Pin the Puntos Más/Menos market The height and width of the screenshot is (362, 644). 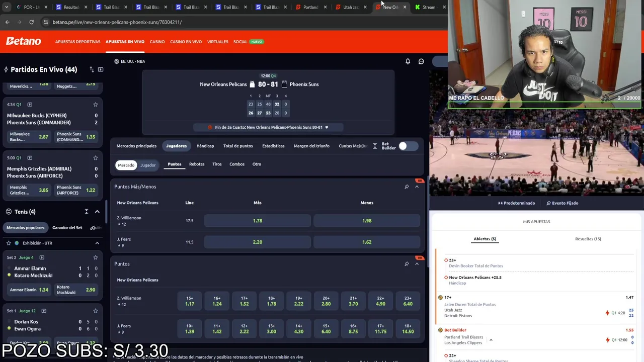407,187
